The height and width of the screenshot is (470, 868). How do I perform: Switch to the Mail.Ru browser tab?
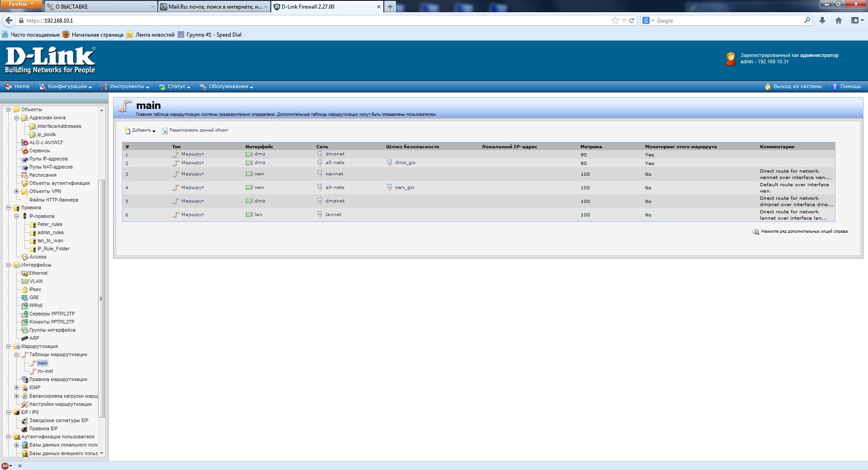[x=215, y=7]
